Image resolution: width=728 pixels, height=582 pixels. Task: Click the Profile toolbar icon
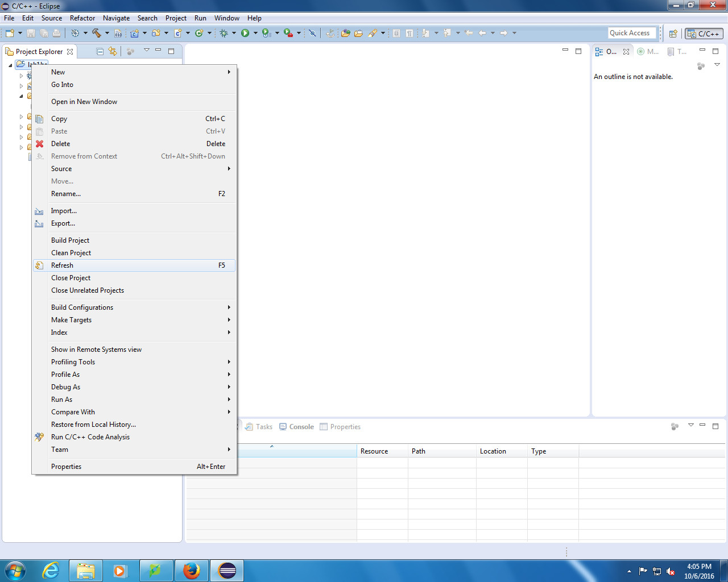[x=266, y=33]
